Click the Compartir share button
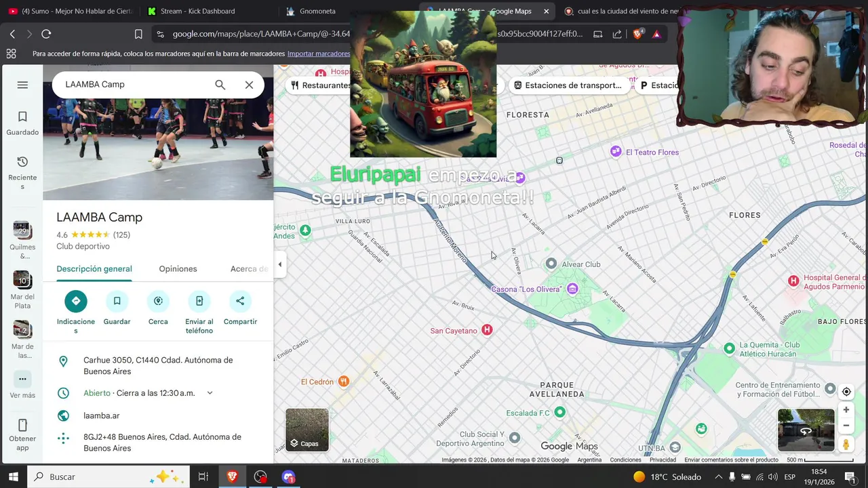The image size is (868, 488). click(x=240, y=308)
